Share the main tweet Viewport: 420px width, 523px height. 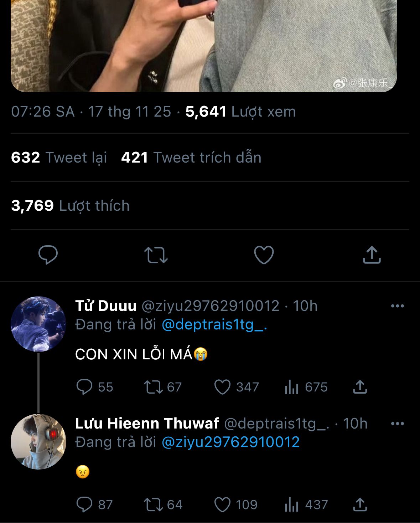click(x=372, y=255)
